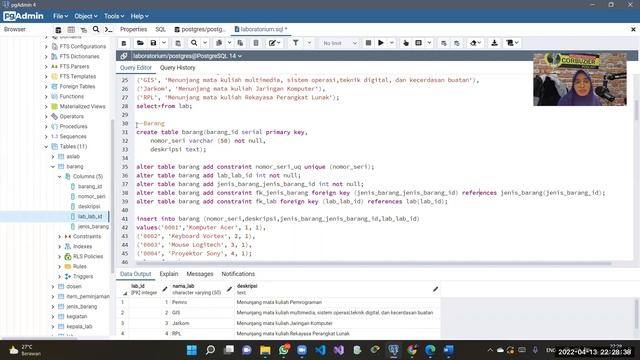The image size is (640, 360).
Task: Open the Filter options dropdown arrow
Action: pos(309,43)
